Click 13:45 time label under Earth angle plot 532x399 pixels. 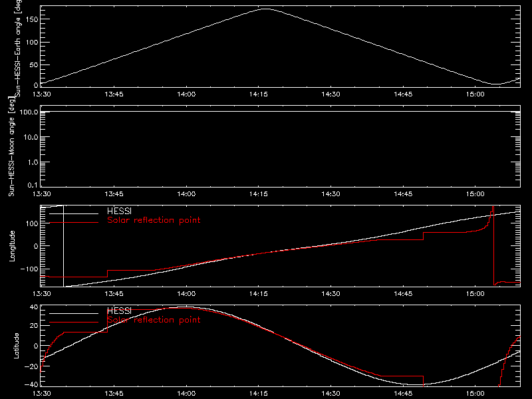pyautogui.click(x=114, y=94)
